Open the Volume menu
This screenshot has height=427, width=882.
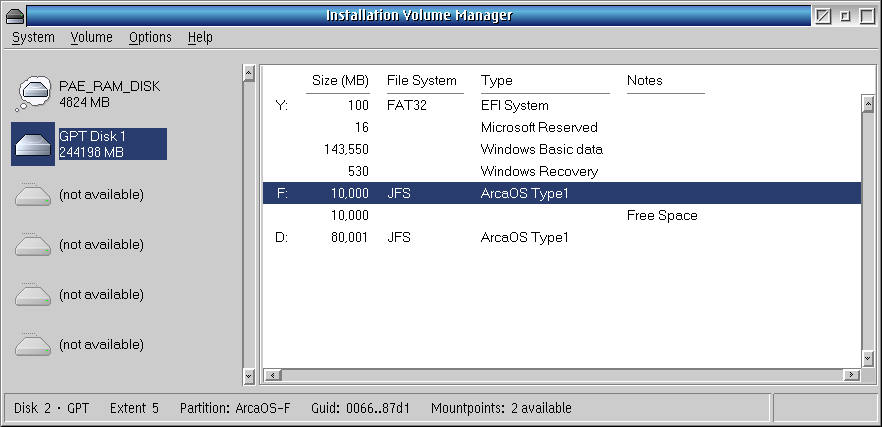click(92, 38)
